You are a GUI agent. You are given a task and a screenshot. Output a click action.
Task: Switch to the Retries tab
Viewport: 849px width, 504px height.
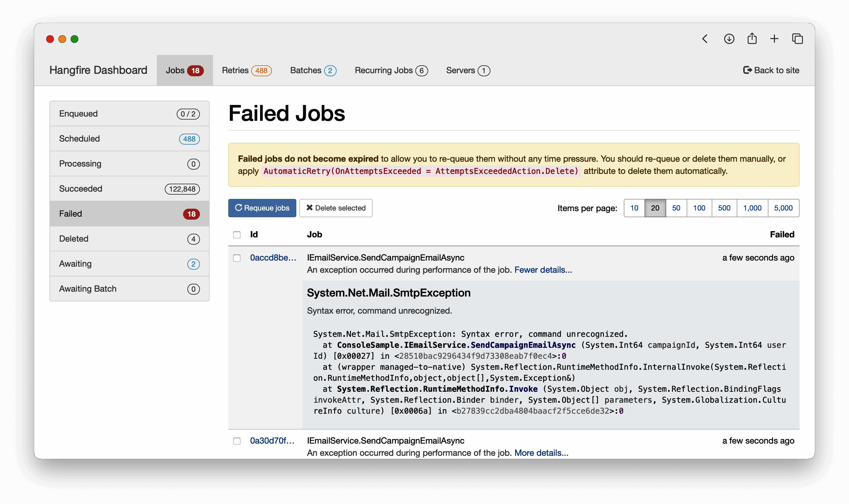tap(247, 70)
